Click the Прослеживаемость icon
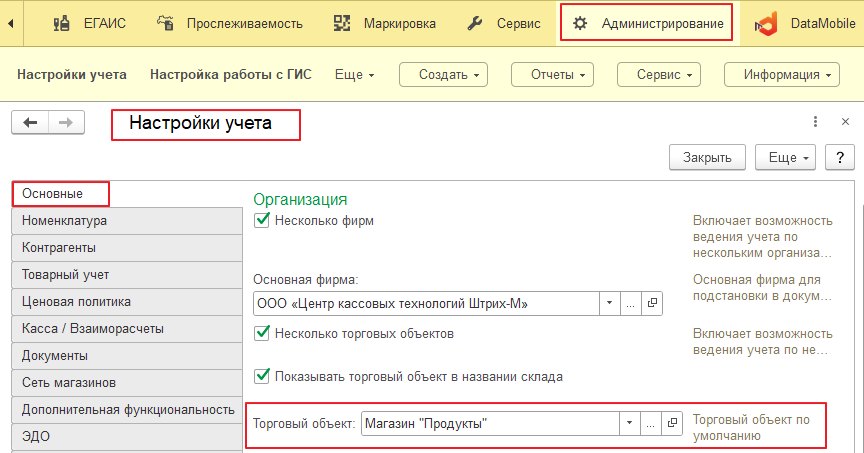Viewport: 864px width, 453px height. pos(165,23)
